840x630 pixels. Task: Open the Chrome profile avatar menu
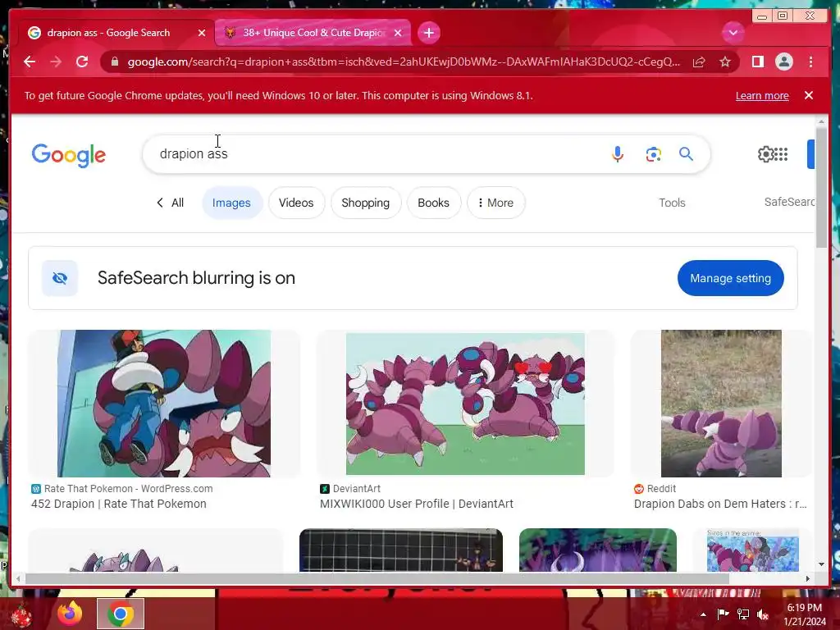click(783, 62)
